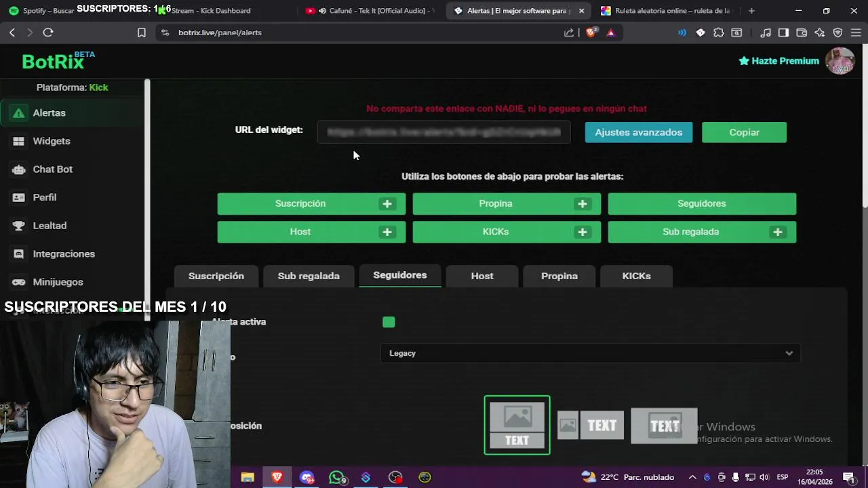Open the browser hamburger menu

(856, 33)
